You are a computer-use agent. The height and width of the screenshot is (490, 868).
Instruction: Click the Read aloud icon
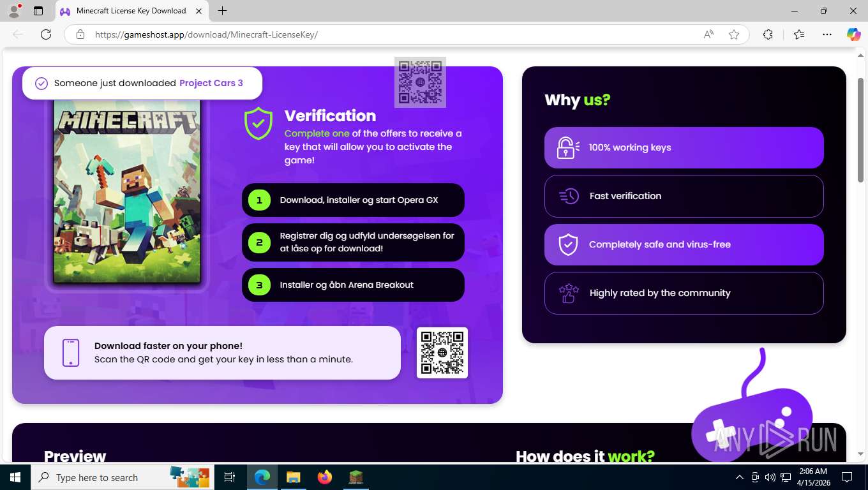coord(708,34)
